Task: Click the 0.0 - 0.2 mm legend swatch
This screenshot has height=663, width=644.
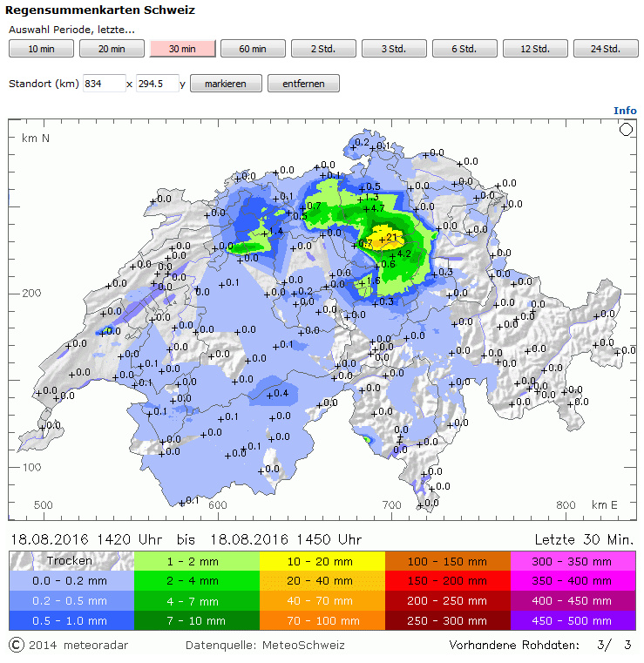Action: [71, 581]
